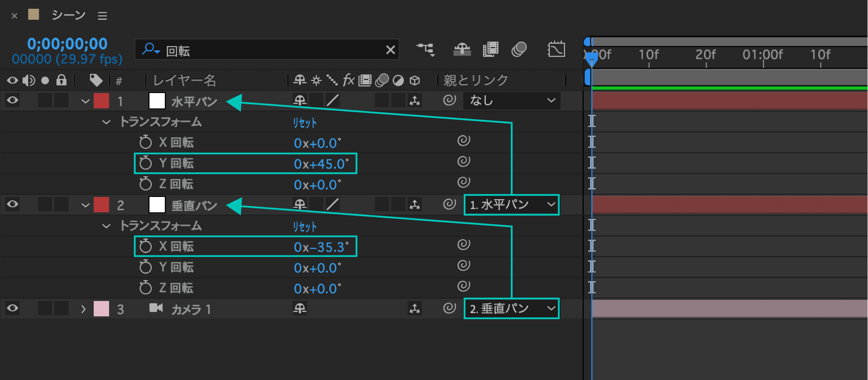Toggle the shy switch on 水平パン layer
Viewport: 868px width, 380px height.
tap(300, 100)
